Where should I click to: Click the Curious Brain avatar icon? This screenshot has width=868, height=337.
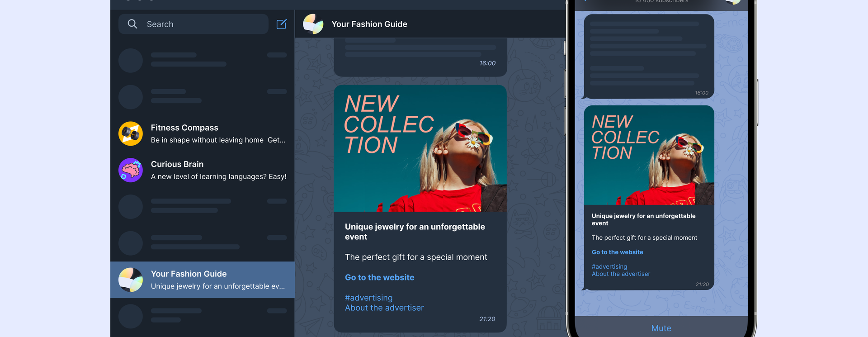(x=131, y=170)
